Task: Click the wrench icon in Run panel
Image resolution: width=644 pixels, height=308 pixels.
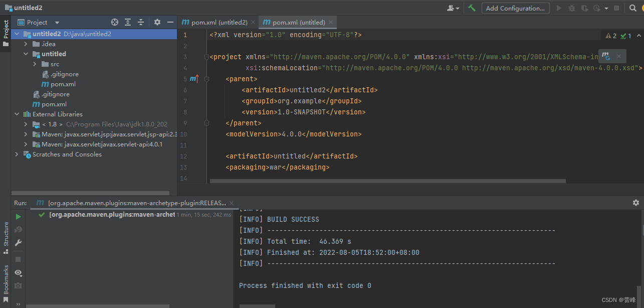Action: [x=18, y=243]
